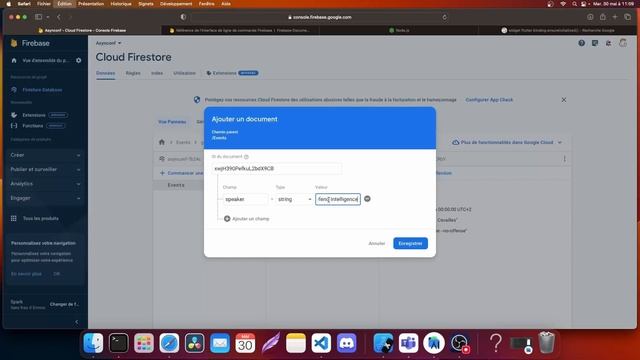
Task: Open the project selector dropdown above Cloud Firestore
Action: (109, 43)
